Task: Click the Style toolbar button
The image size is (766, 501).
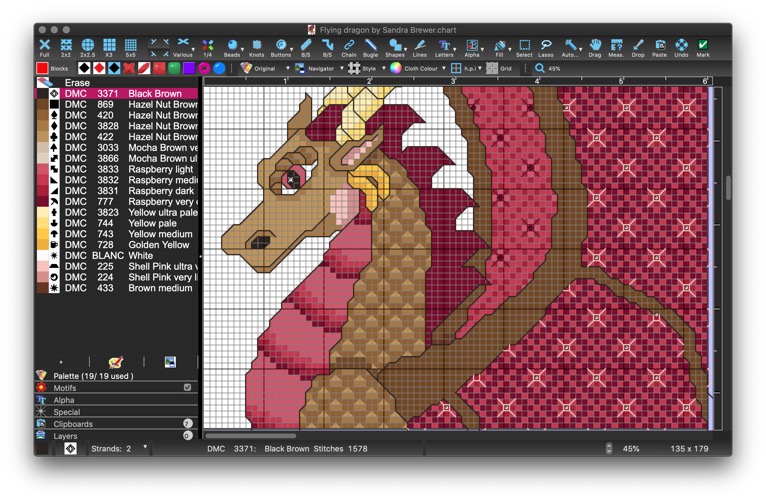Action: [x=363, y=68]
